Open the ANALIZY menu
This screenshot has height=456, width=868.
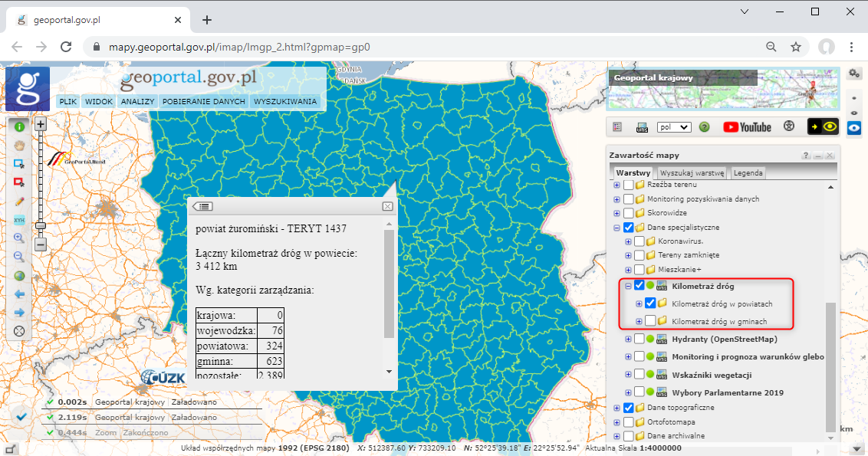click(x=138, y=101)
